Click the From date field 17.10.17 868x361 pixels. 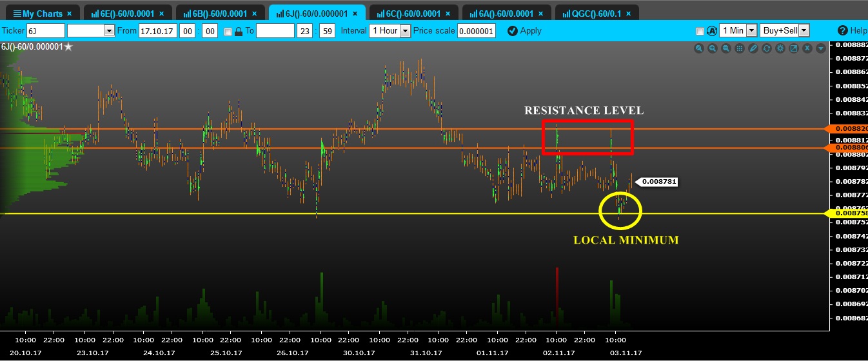[x=159, y=30]
